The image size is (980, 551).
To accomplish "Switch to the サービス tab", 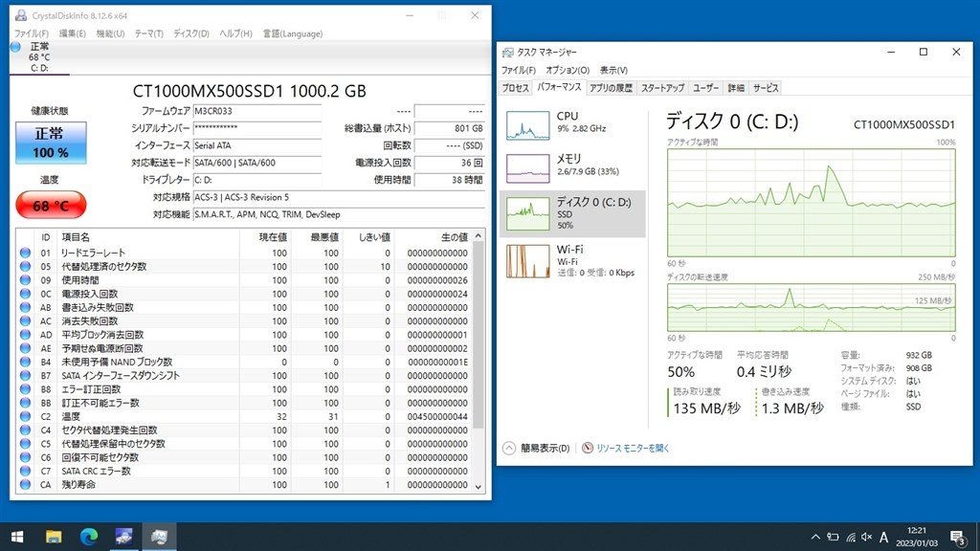I will (x=766, y=88).
